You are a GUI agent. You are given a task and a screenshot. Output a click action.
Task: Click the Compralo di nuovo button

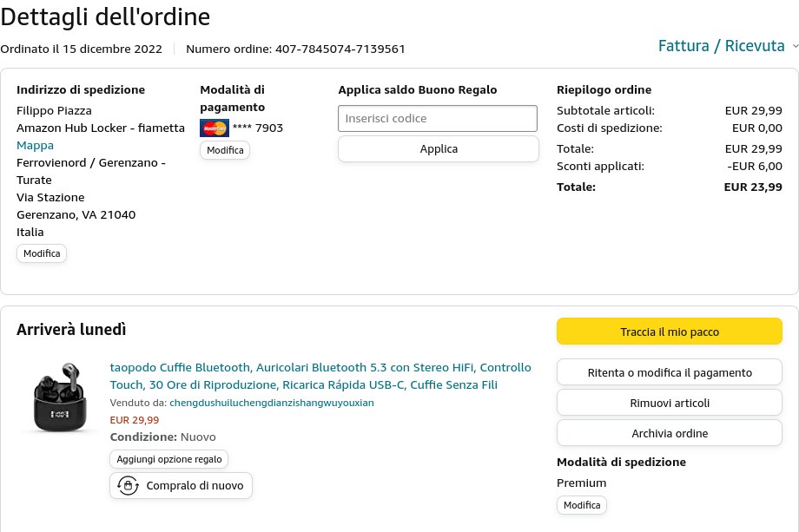pos(181,486)
